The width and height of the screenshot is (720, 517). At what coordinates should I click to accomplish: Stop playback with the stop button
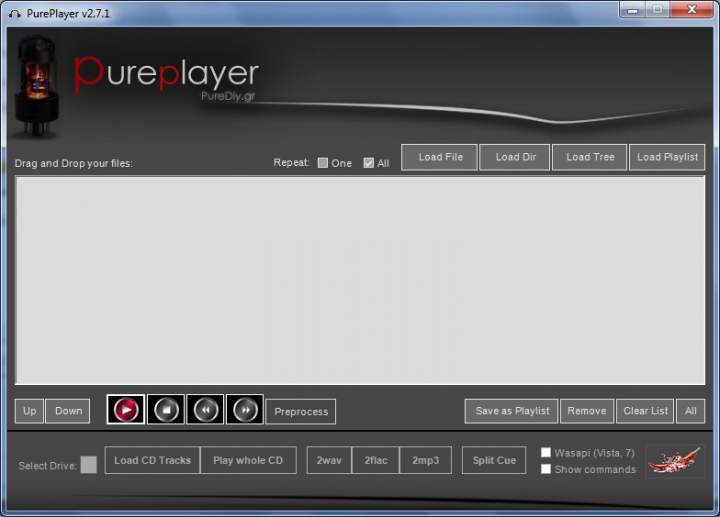pyautogui.click(x=166, y=409)
